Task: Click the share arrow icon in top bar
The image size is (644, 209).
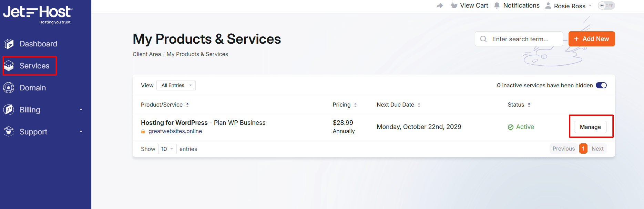Action: tap(440, 5)
